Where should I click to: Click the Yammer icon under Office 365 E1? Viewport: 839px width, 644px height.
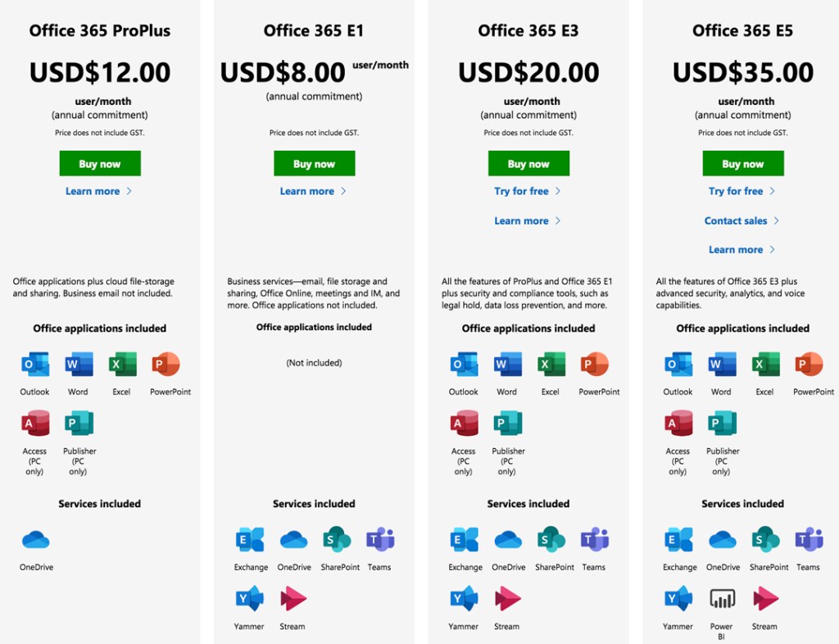point(249,599)
